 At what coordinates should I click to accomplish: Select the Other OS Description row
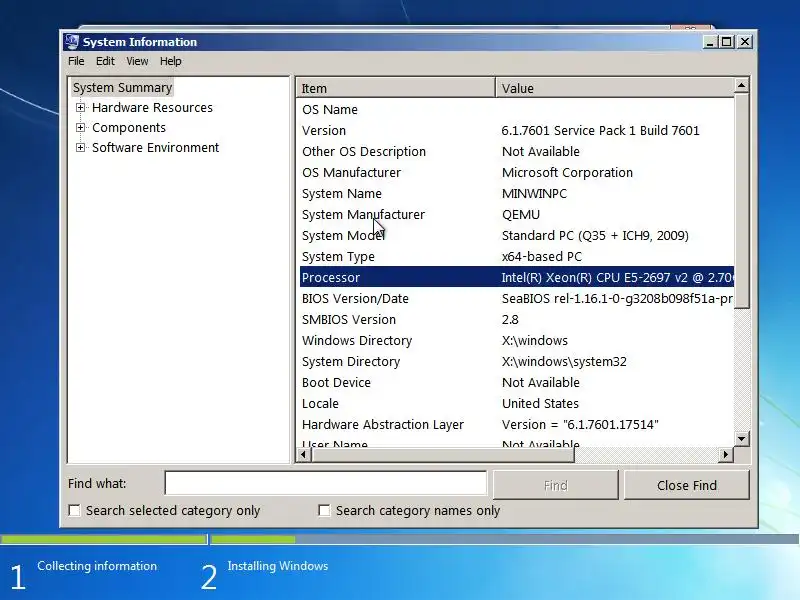click(x=517, y=152)
